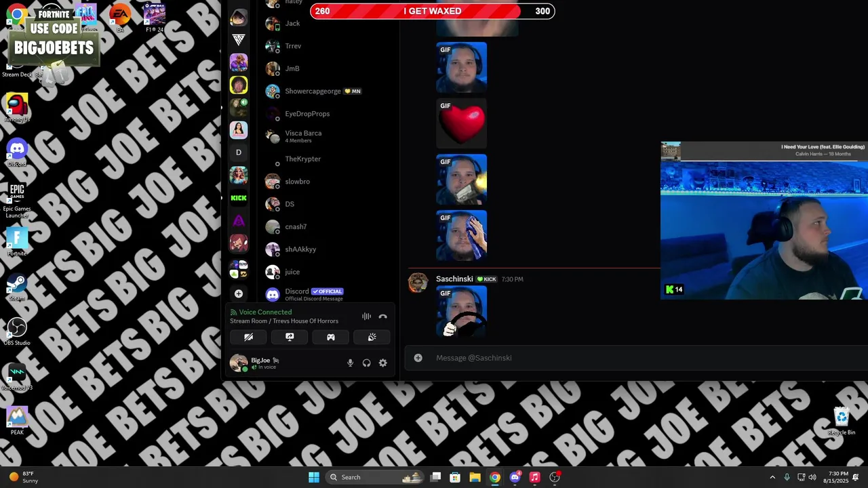Open File Explorer from the taskbar

click(x=475, y=477)
